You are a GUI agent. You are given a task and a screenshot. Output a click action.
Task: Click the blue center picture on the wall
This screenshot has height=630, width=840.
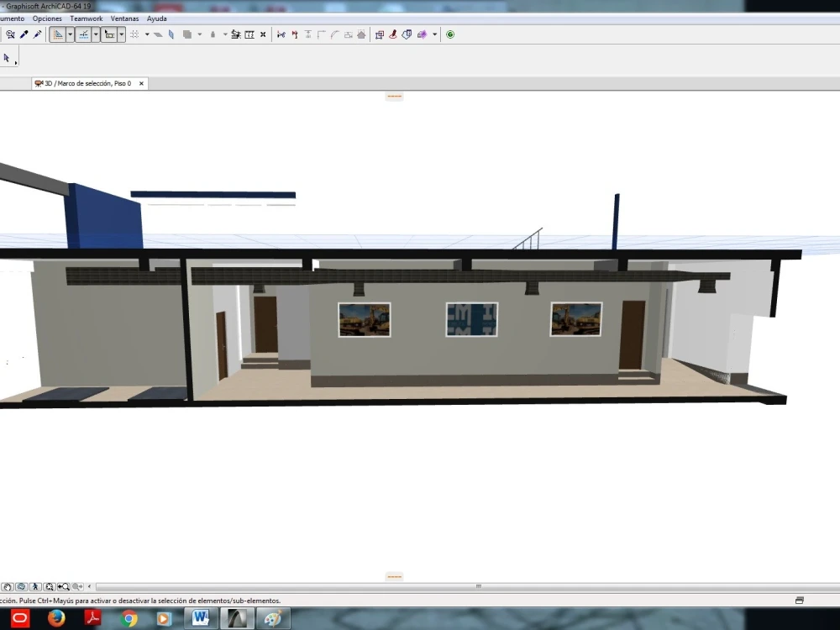tap(472, 319)
